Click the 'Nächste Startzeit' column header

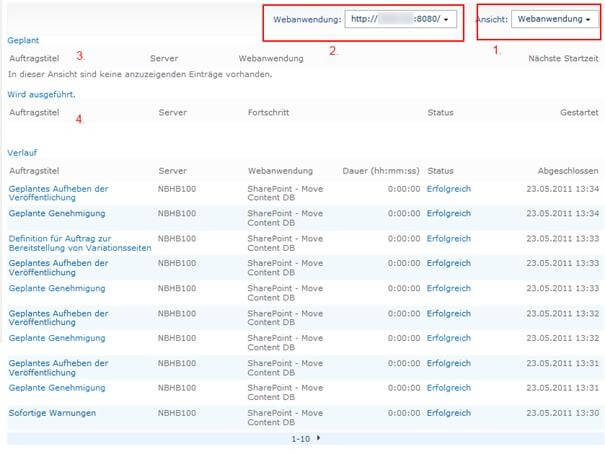(563, 59)
